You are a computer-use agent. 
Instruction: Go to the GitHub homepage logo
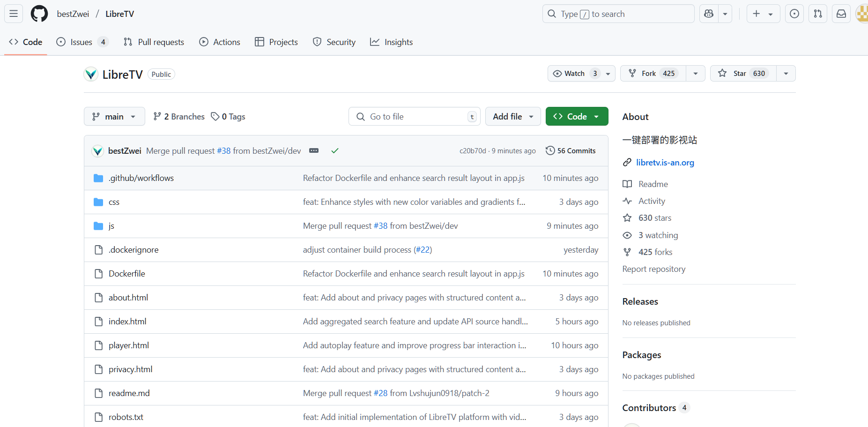[x=39, y=14]
